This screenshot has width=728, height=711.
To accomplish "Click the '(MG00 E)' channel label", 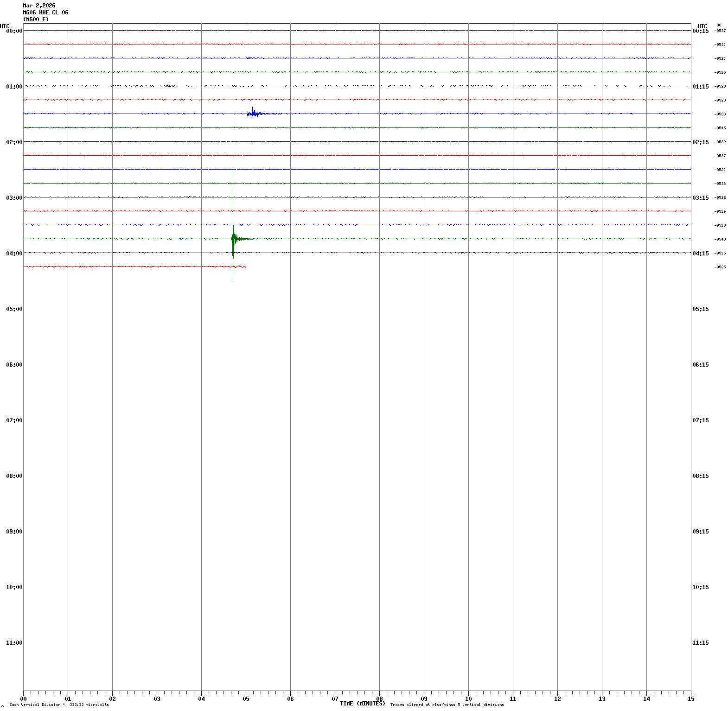I will point(36,19).
